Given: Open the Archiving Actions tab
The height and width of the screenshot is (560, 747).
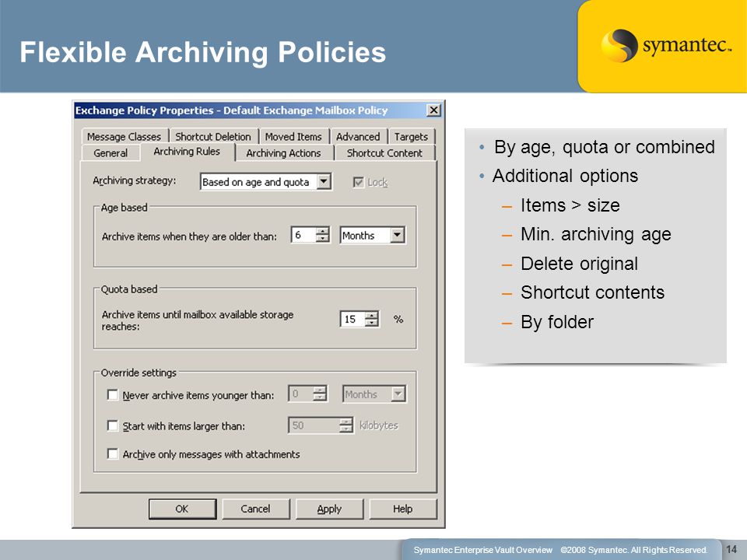Looking at the screenshot, I should (x=283, y=153).
